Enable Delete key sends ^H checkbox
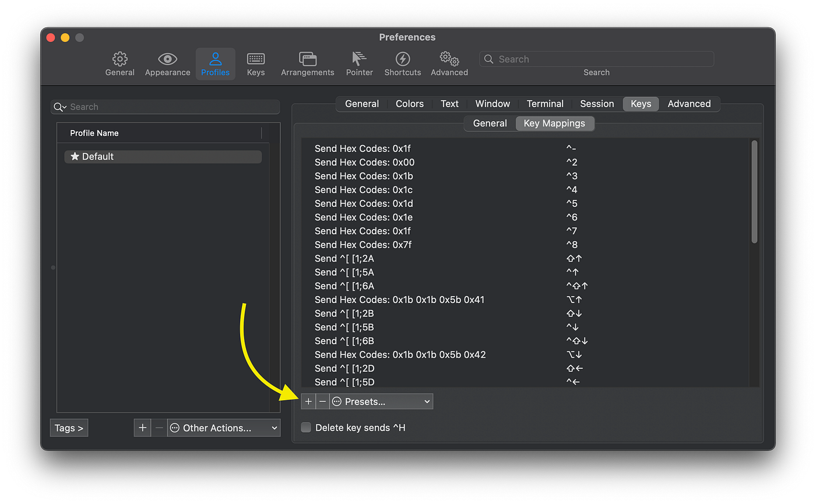Viewport: 816px width, 504px height. click(306, 428)
